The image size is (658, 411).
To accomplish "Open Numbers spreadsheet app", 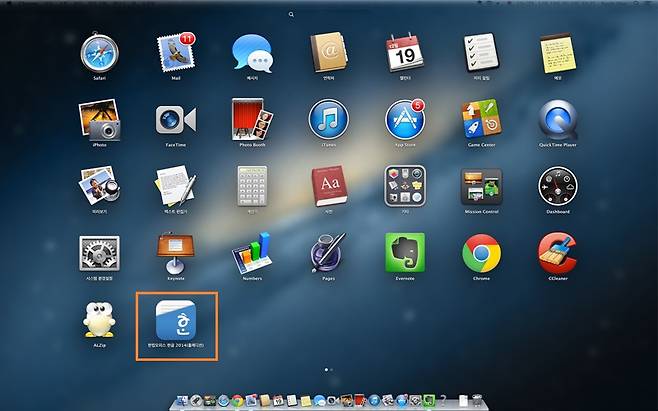I will [x=252, y=253].
